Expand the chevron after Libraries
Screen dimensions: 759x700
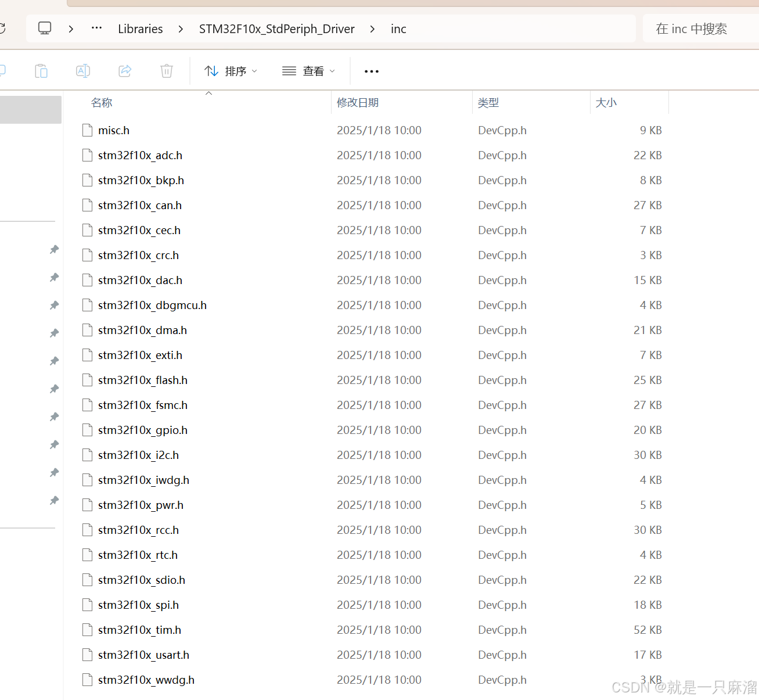(181, 29)
